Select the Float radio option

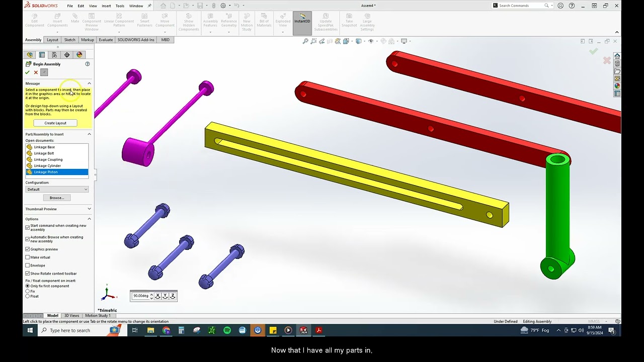28,296
